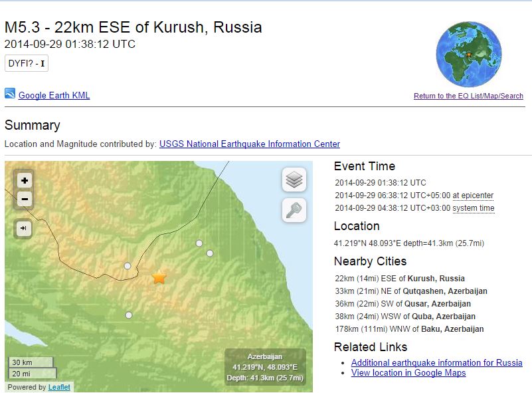Click the orange epicenter star marker
The image size is (532, 393).
click(x=159, y=277)
